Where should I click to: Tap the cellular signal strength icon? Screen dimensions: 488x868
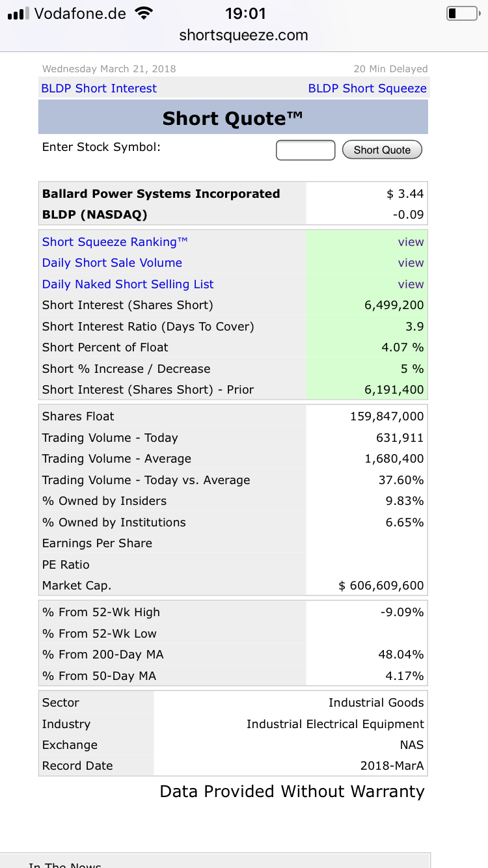click(x=18, y=14)
